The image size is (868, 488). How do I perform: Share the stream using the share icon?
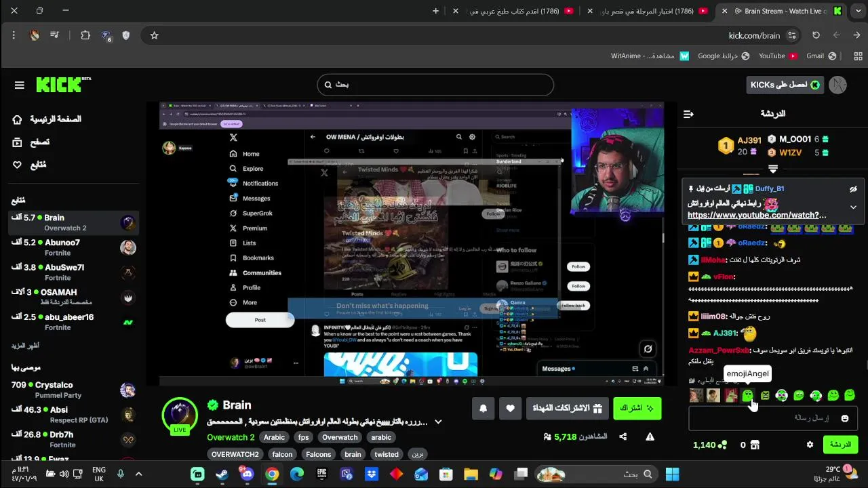623,437
